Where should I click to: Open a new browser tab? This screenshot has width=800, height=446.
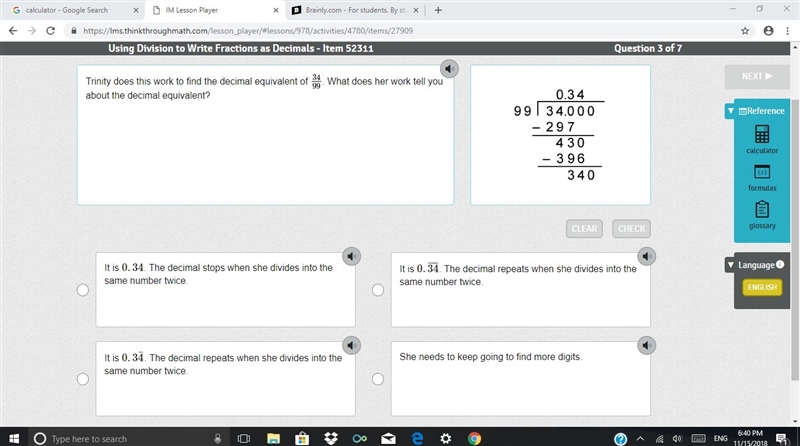click(x=438, y=10)
